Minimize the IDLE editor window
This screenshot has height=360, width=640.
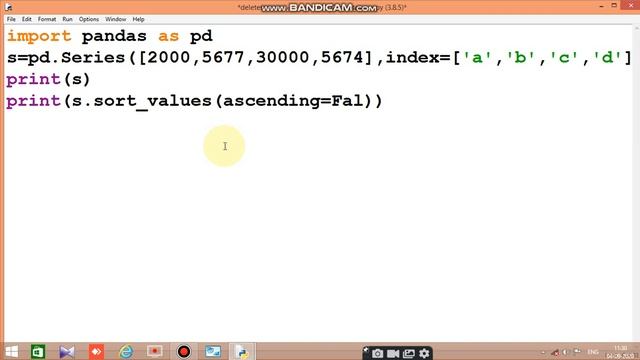coord(601,6)
